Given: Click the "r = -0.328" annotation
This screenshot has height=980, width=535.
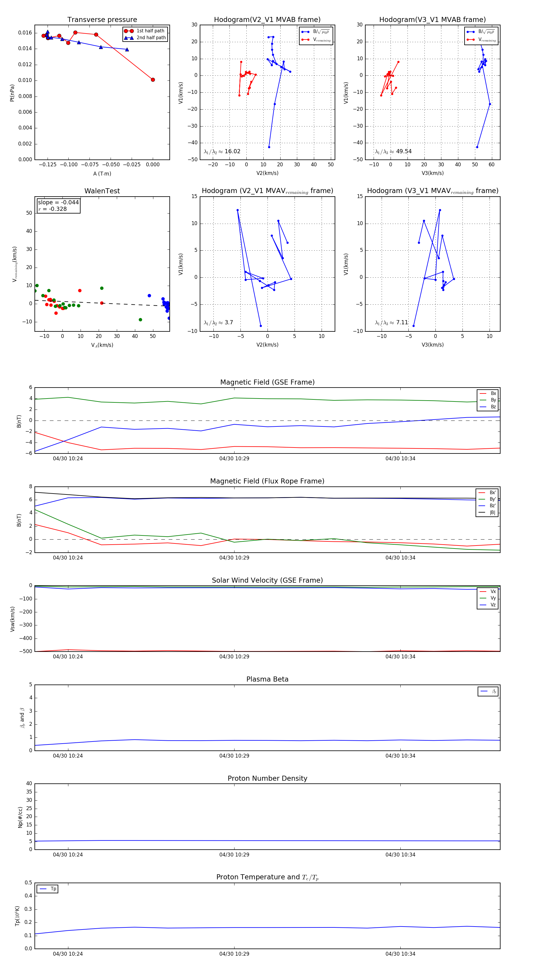Looking at the screenshot, I should pyautogui.click(x=53, y=209).
